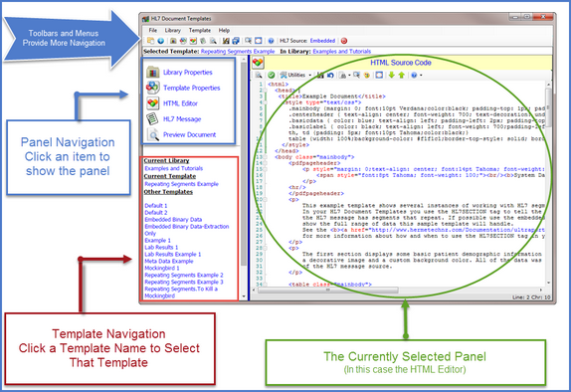Click the monitor search icon in main toolbar
The width and height of the screenshot is (571, 392).
click(249, 41)
